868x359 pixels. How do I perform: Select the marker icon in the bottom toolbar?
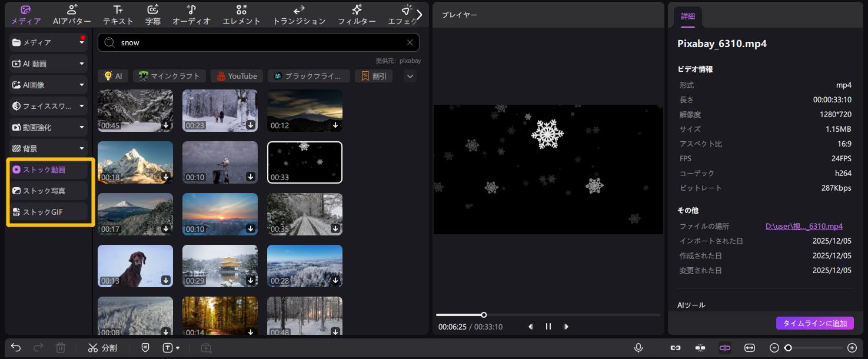145,348
